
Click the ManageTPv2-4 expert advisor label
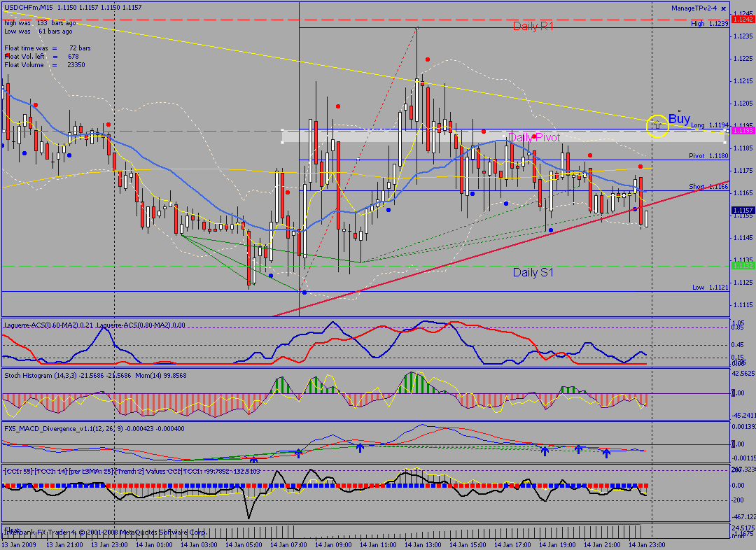(x=694, y=8)
